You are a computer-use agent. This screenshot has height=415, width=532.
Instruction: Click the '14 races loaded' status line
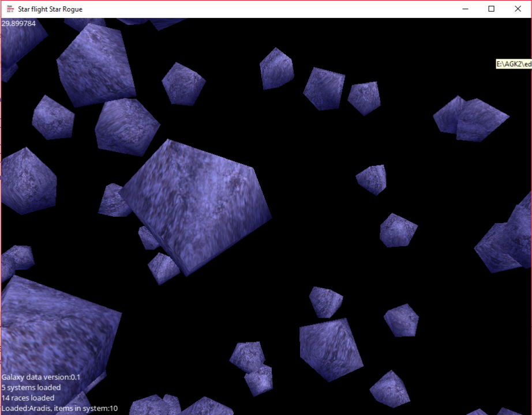pyautogui.click(x=28, y=398)
